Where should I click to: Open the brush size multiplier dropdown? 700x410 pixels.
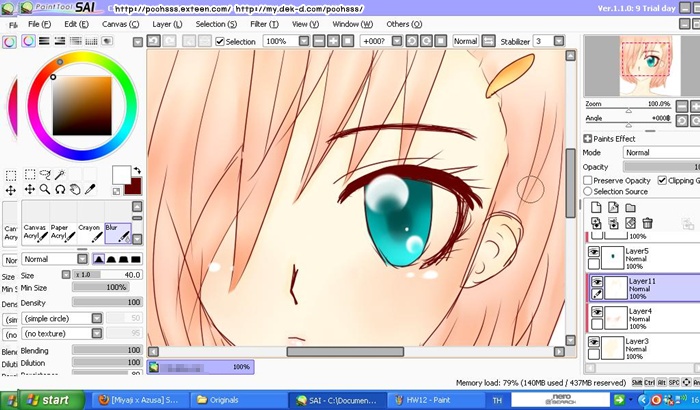[x=66, y=275]
